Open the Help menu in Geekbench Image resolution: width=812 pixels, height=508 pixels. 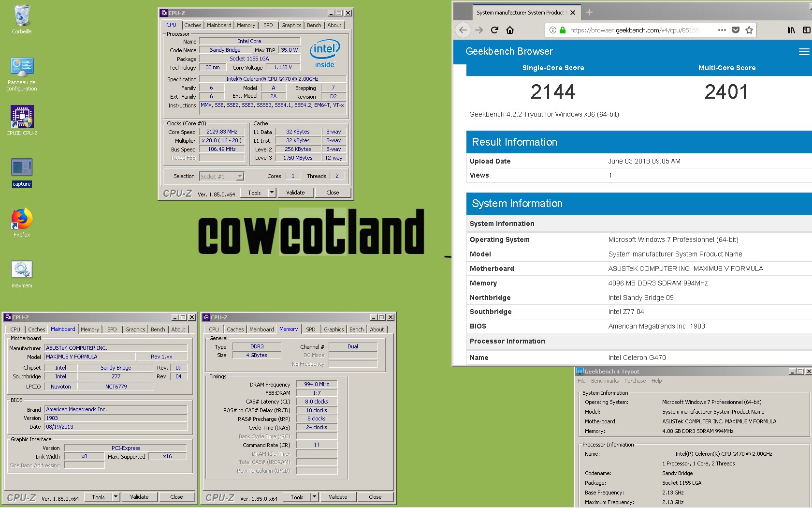(x=656, y=381)
